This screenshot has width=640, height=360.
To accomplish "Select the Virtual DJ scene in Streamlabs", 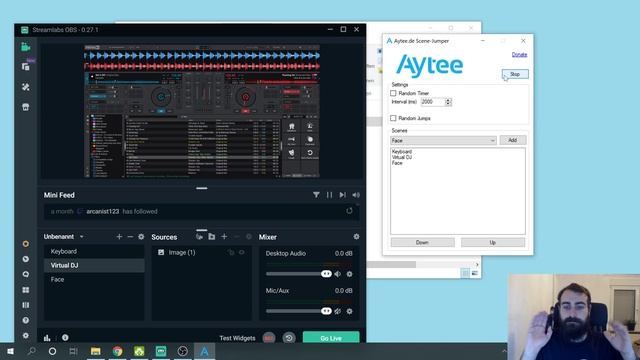I will [94, 265].
